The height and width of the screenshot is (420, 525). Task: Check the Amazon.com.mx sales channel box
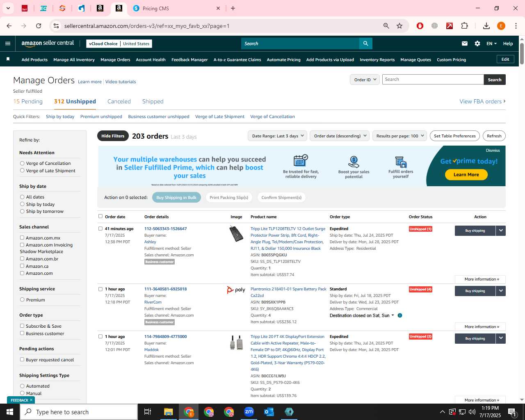[x=22, y=237]
